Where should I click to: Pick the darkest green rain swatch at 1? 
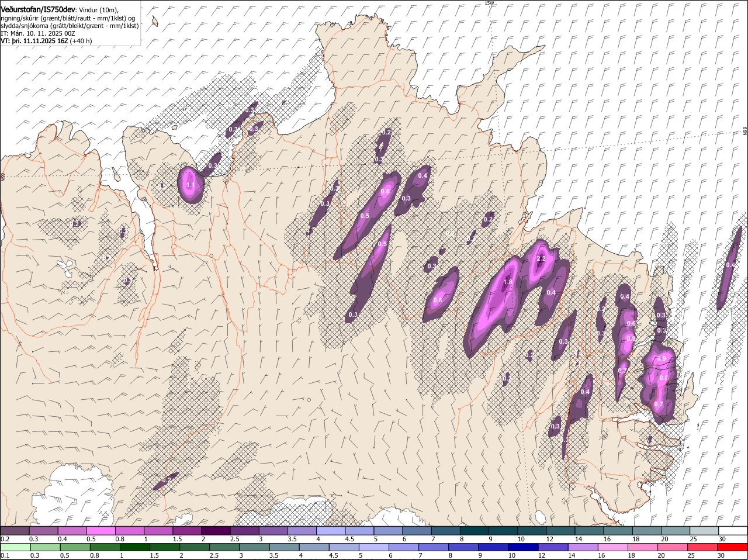pos(134,548)
